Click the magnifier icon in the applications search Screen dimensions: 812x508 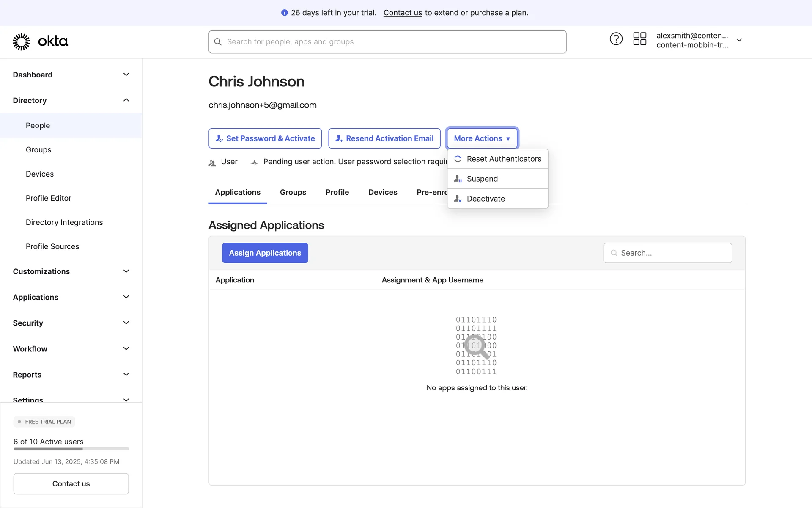click(x=614, y=253)
